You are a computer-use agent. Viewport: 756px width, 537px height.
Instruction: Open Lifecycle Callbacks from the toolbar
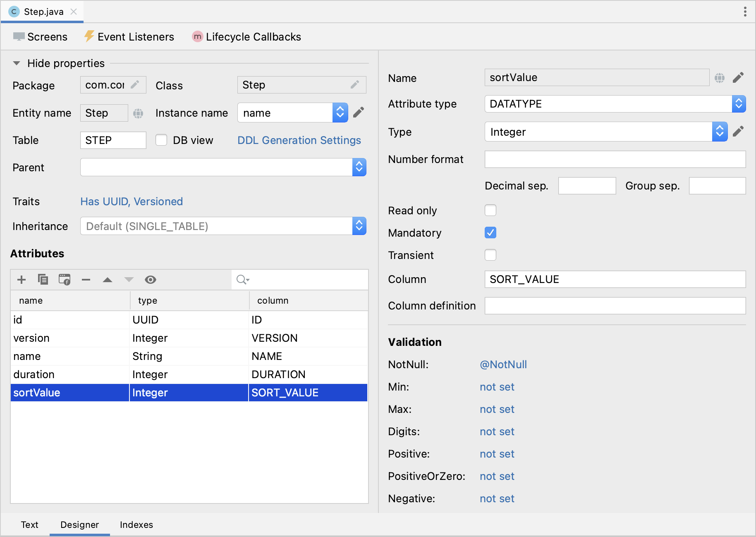point(246,37)
